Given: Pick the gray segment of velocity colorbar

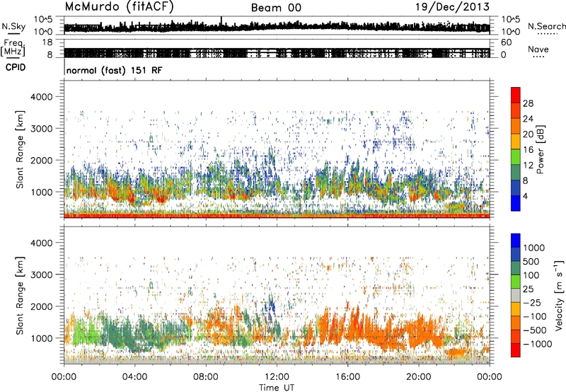Looking at the screenshot, I should tap(516, 295).
